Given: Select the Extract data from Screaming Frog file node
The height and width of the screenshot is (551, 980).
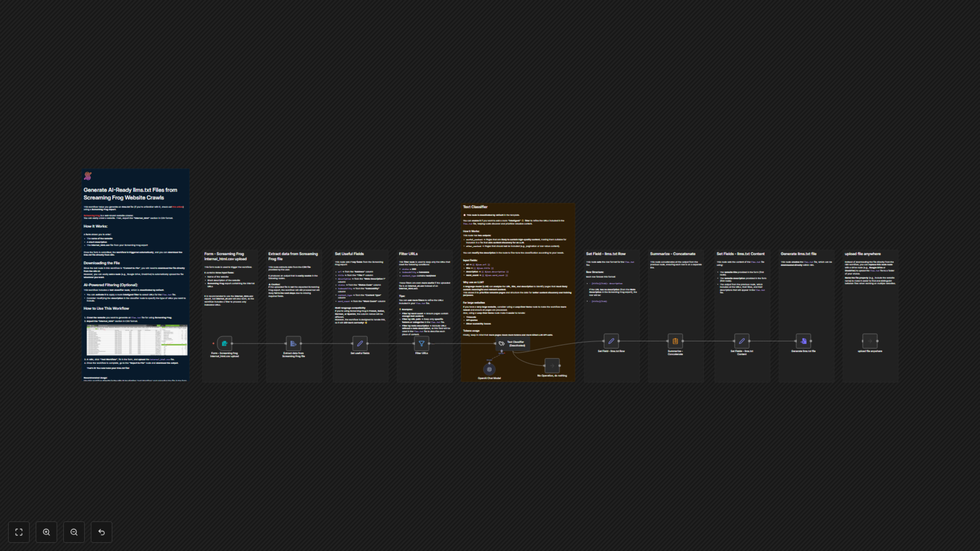Looking at the screenshot, I should tap(293, 343).
